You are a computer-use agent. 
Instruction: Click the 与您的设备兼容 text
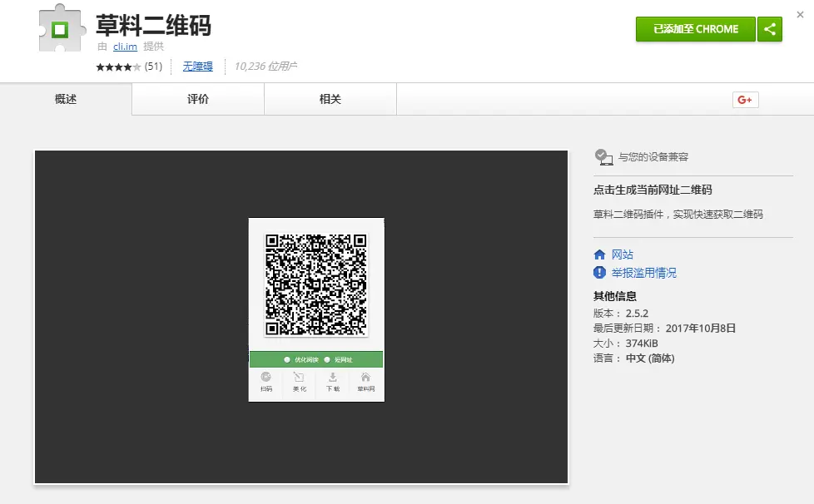click(x=653, y=156)
